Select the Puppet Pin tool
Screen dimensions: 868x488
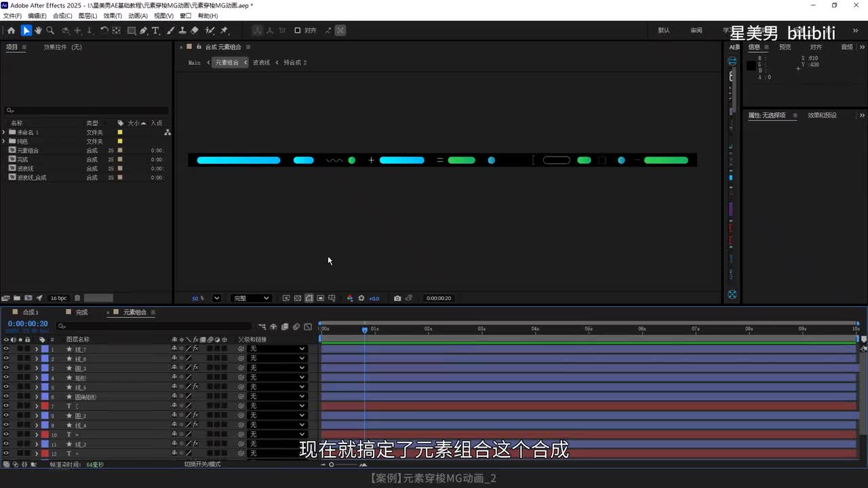pyautogui.click(x=224, y=30)
